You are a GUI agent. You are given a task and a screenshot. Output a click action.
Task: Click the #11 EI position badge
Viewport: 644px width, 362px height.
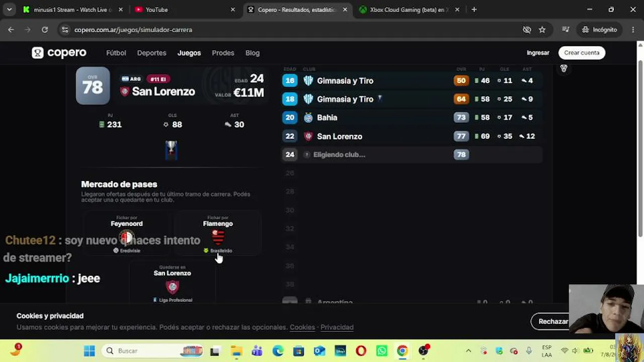158,79
